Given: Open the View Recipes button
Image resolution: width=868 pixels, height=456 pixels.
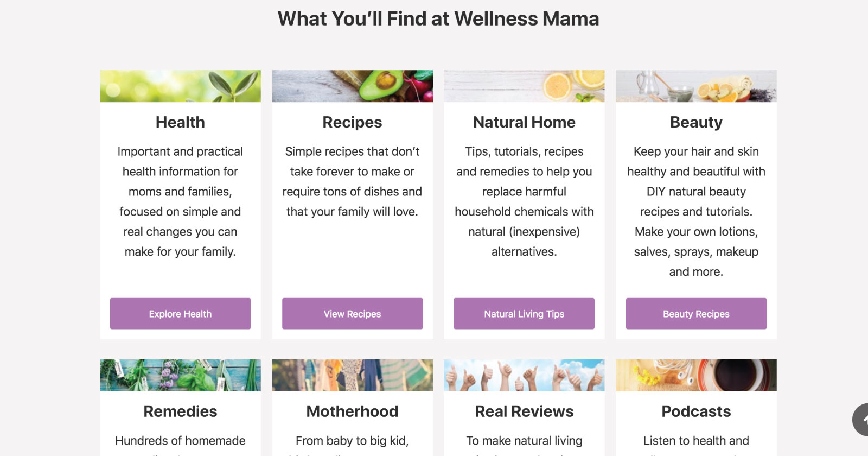Looking at the screenshot, I should (352, 314).
